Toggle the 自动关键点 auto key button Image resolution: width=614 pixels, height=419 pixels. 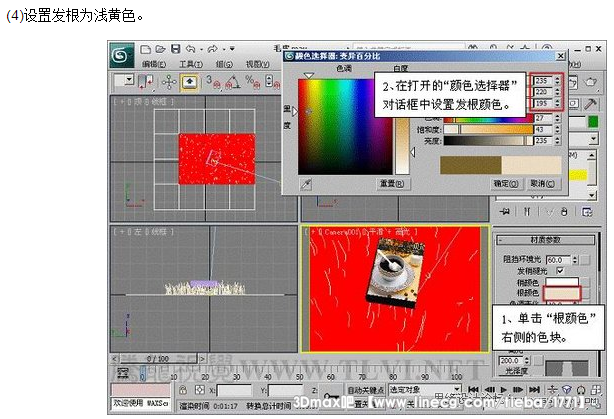(x=365, y=390)
